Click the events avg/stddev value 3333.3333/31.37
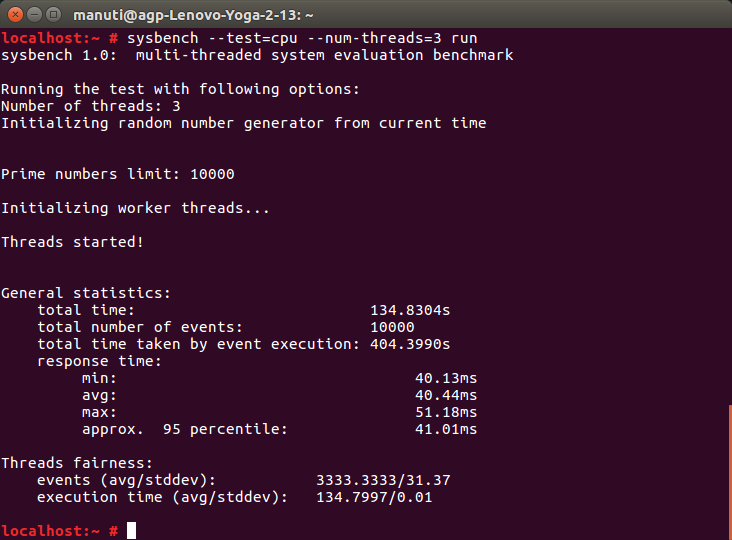The height and width of the screenshot is (540, 732). (x=383, y=480)
